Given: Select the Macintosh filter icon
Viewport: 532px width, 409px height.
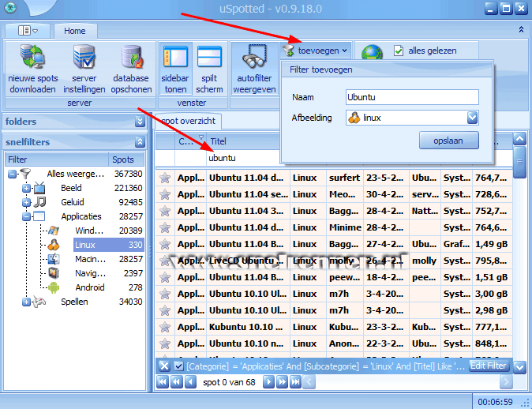Looking at the screenshot, I should point(54,259).
